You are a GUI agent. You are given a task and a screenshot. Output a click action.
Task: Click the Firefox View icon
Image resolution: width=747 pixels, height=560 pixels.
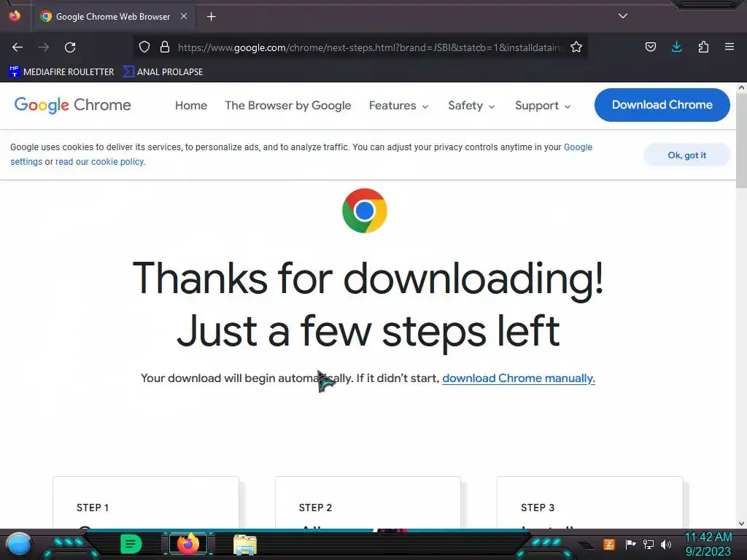pos(15,16)
